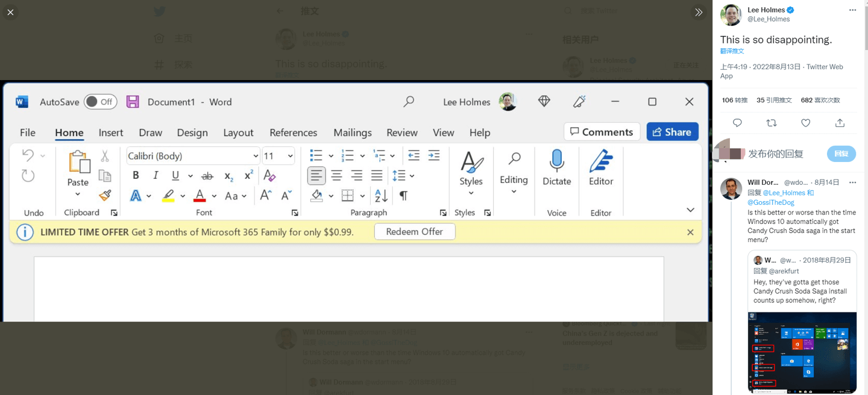
Task: Open the Change Case Aa dropdown
Action: (x=236, y=196)
